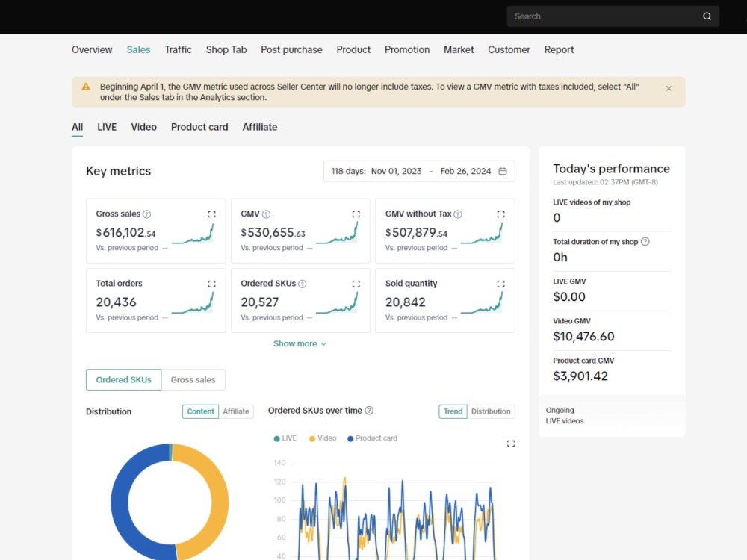Show Gross sales info tooltip icon
The height and width of the screenshot is (560, 747).
click(x=146, y=214)
